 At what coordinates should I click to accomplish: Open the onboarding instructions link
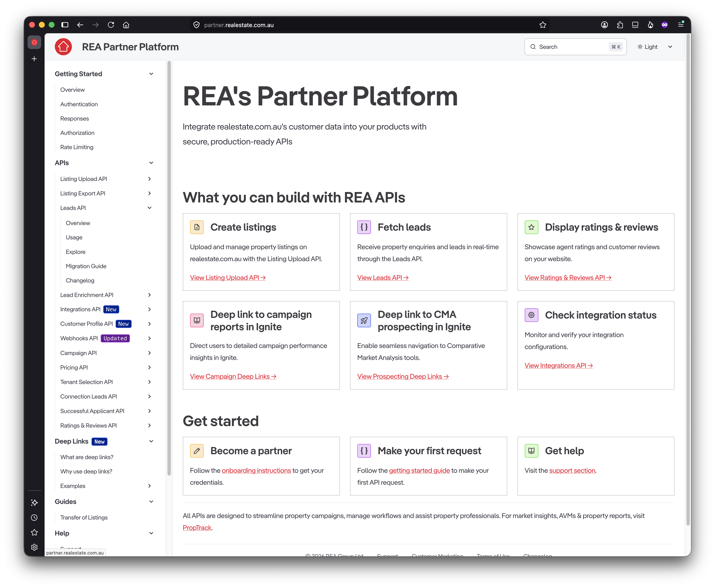pyautogui.click(x=256, y=471)
